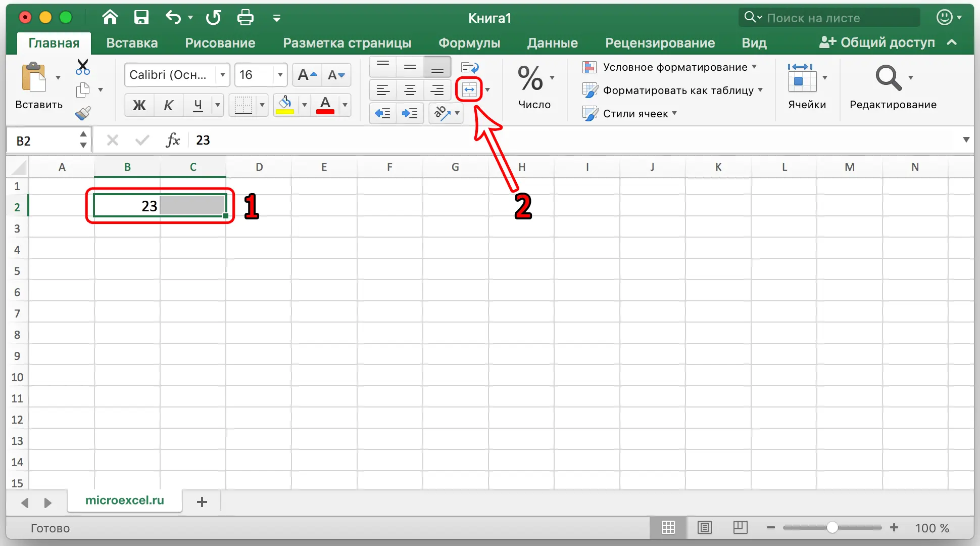Click the zoom slider handle
The width and height of the screenshot is (980, 546).
coord(832,528)
